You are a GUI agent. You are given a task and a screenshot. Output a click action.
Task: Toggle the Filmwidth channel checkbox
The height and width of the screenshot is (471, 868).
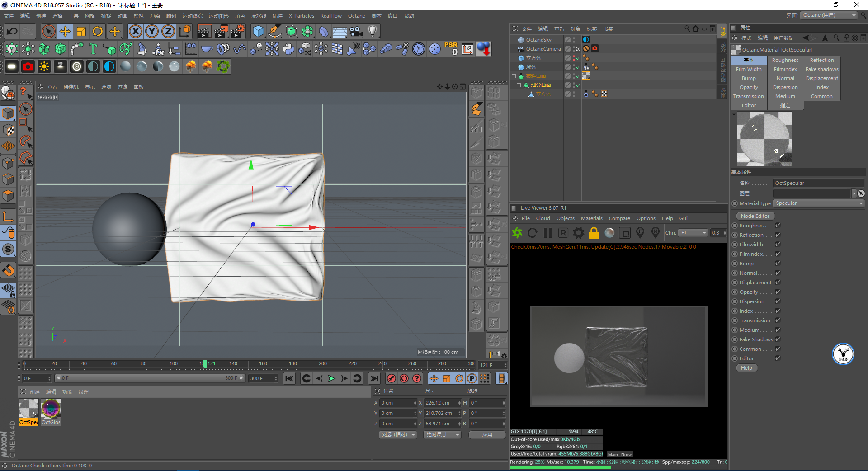click(778, 245)
